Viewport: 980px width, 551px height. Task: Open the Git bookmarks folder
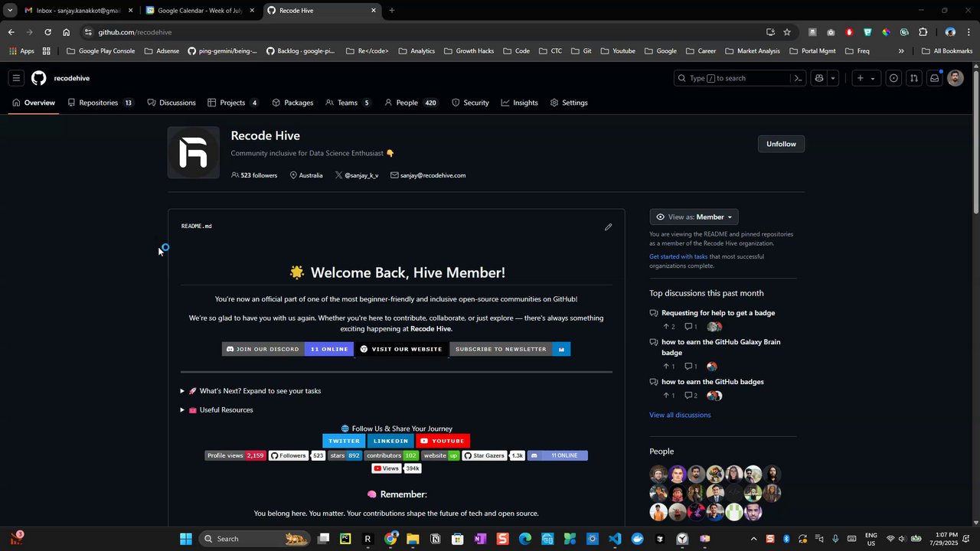tap(581, 51)
